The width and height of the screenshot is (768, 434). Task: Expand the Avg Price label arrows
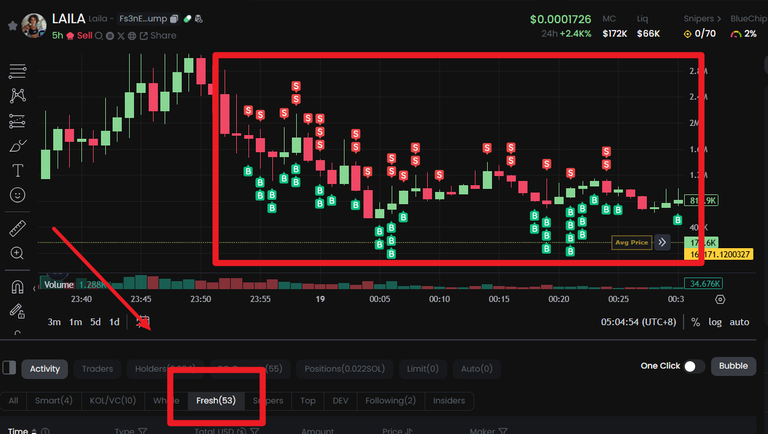coord(661,242)
